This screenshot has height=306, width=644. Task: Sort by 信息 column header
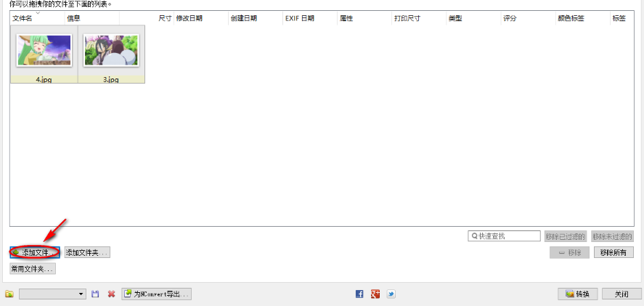coord(92,18)
